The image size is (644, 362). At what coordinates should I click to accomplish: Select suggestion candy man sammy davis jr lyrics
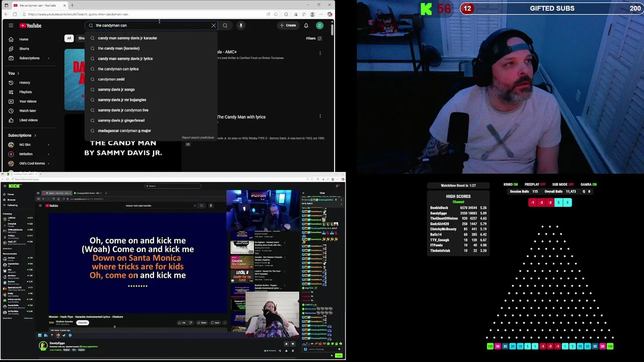tap(151, 58)
